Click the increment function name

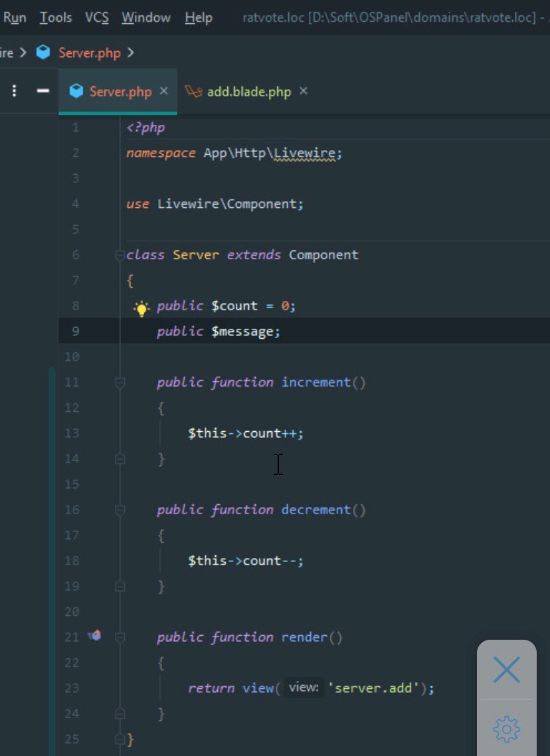[316, 383]
